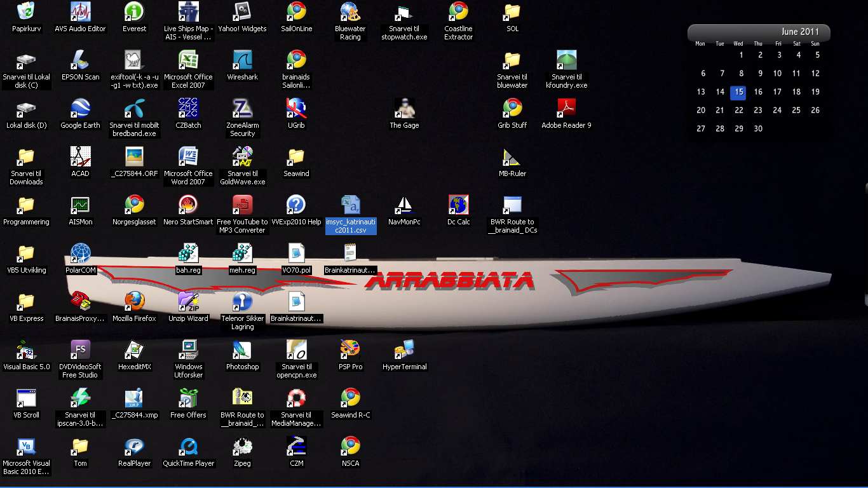Launch RealPlayer
868x488 pixels.
click(x=134, y=446)
